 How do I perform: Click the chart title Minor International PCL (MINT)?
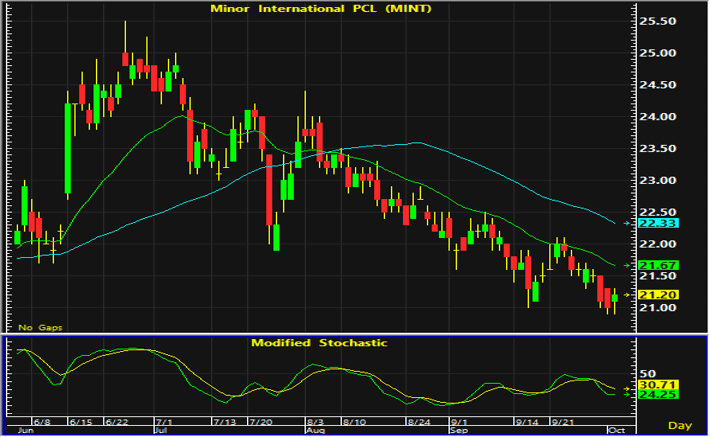[x=321, y=9]
